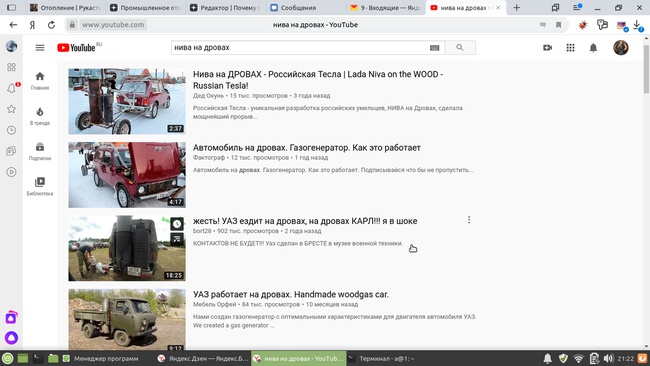This screenshot has height=366, width=650.
Task: Open browser sidebar favorites star
Action: point(12,109)
